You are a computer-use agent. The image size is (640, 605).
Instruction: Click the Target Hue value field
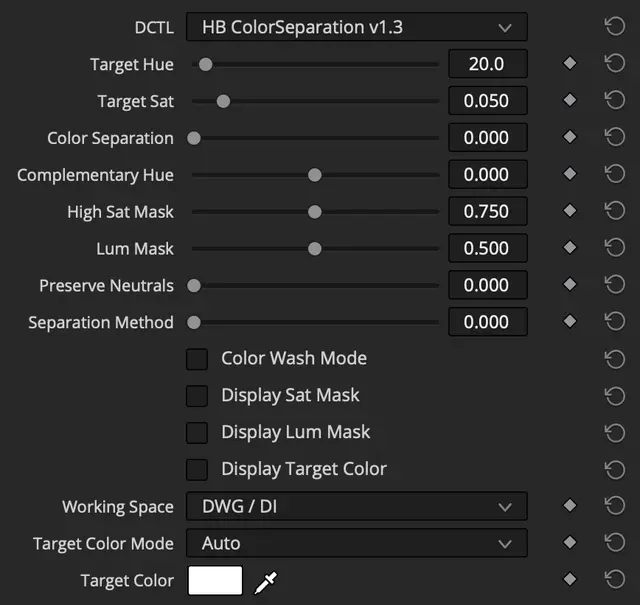tap(486, 64)
